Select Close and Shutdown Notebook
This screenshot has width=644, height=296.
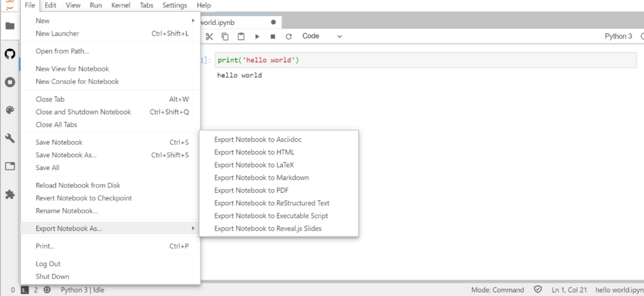pyautogui.click(x=111, y=112)
